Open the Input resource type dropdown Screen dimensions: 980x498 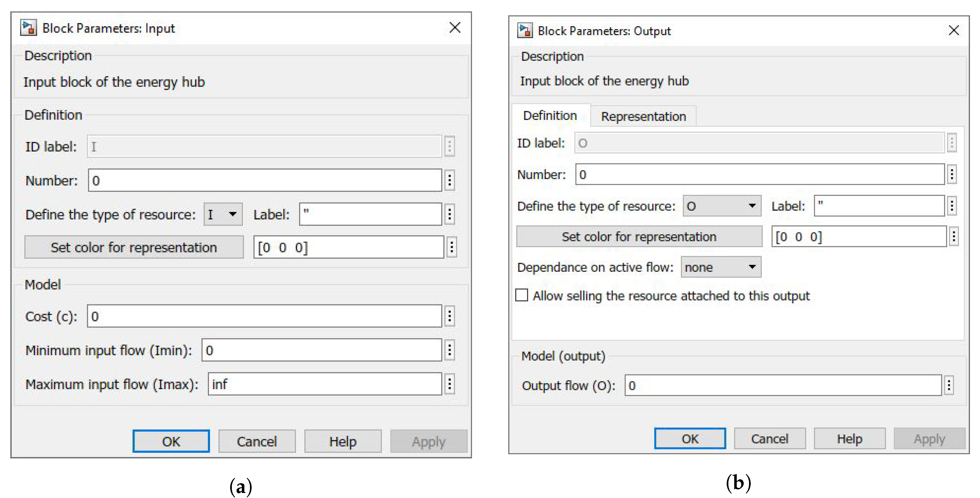pos(223,214)
